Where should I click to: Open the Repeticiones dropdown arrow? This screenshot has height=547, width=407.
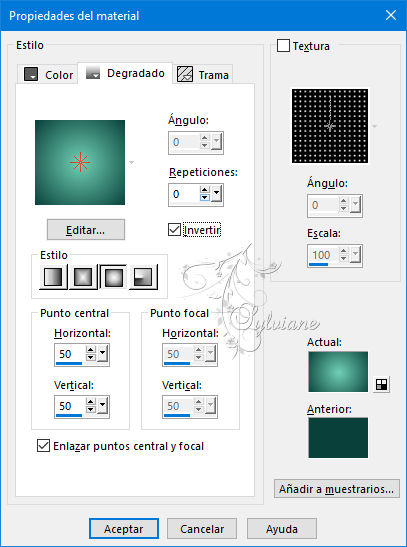click(217, 194)
